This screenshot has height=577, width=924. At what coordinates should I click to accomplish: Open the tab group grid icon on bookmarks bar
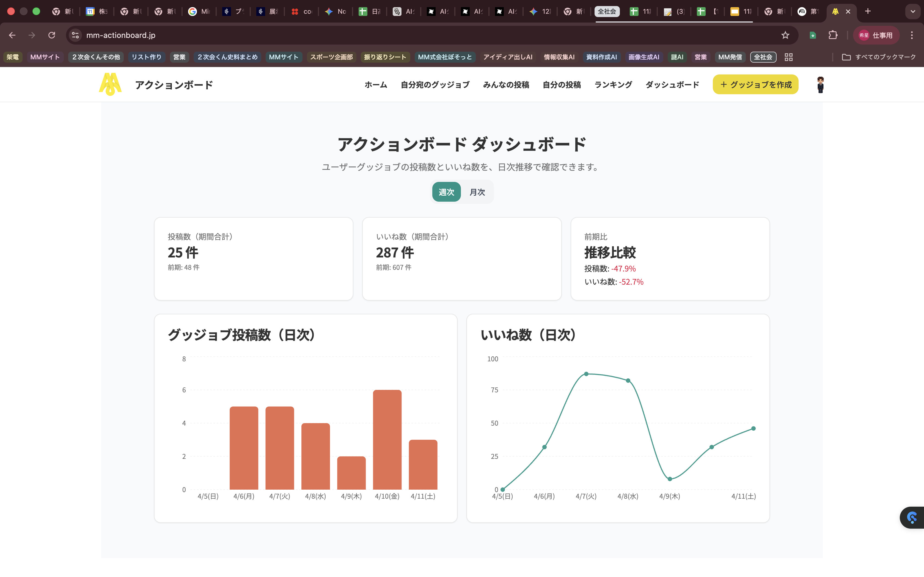point(788,57)
